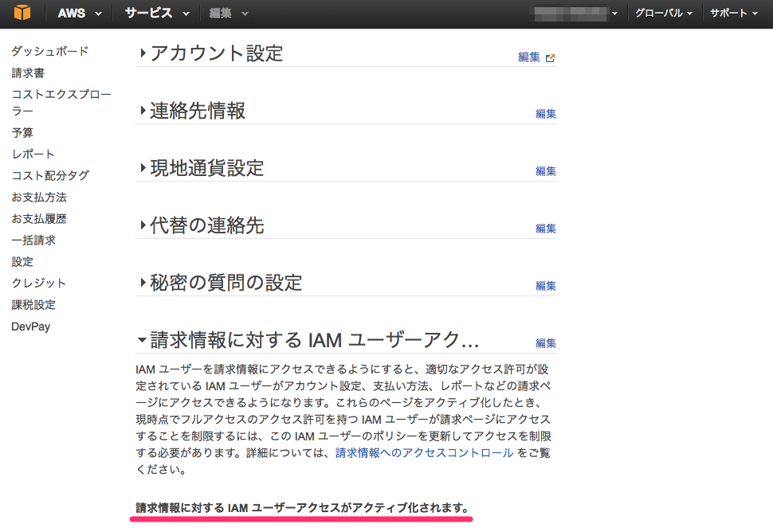Expand the 連絡先情報 section

[193, 111]
